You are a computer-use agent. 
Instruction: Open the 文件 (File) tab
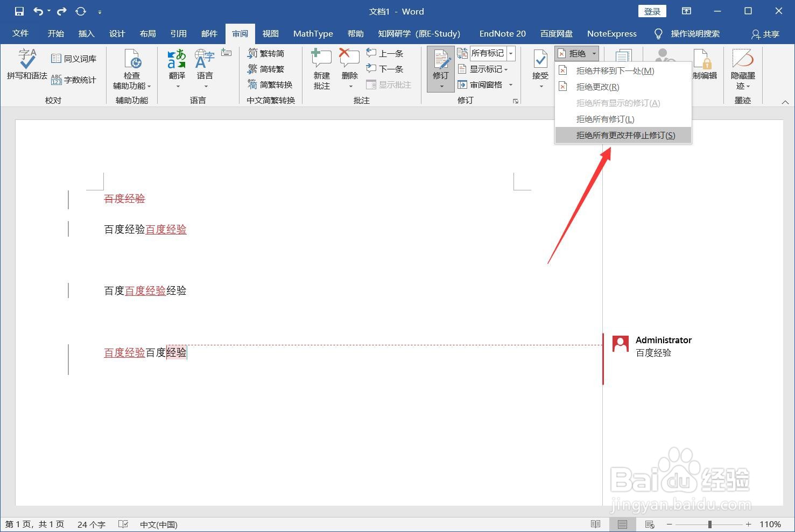click(x=20, y=33)
